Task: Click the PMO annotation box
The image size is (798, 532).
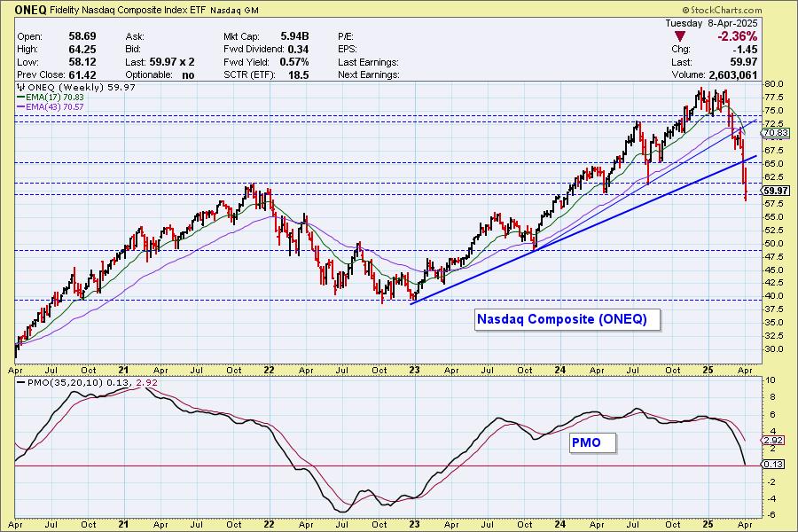Action: 592,442
